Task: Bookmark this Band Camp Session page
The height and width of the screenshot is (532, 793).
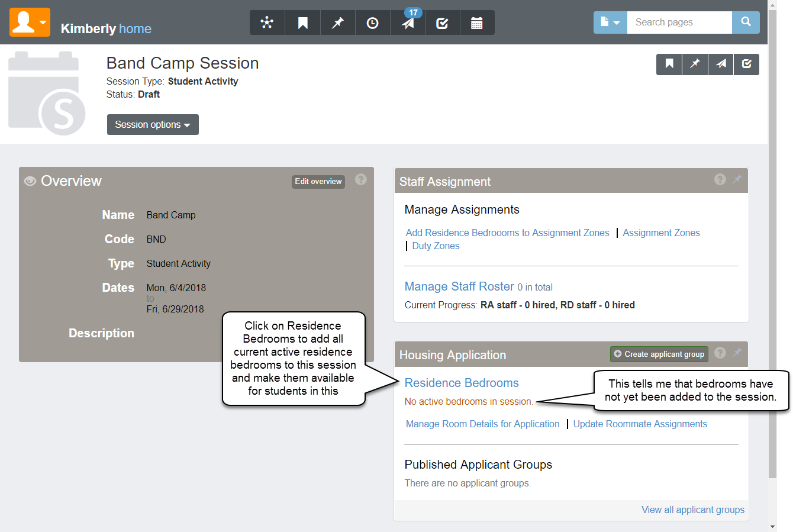Action: click(x=669, y=64)
